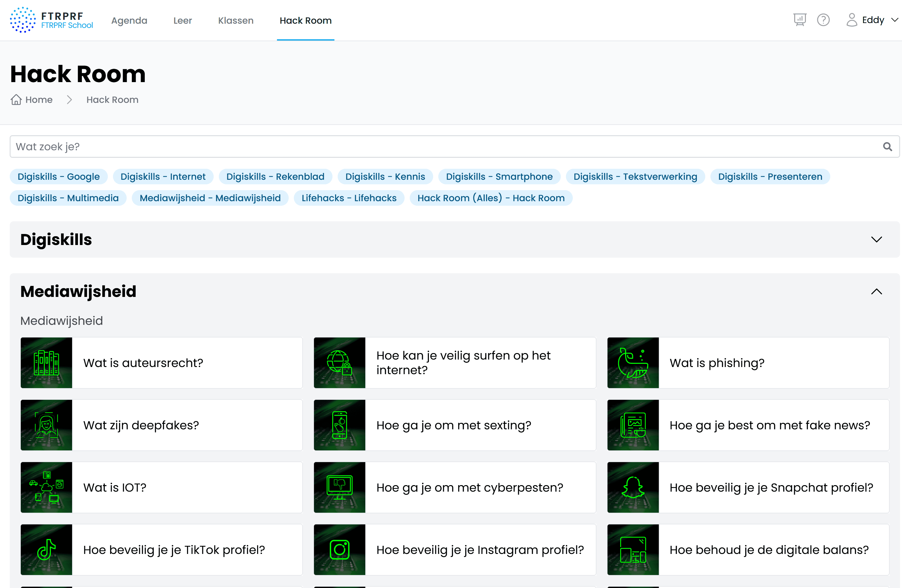This screenshot has width=902, height=588.
Task: Open the Klassen menu item
Action: (236, 20)
